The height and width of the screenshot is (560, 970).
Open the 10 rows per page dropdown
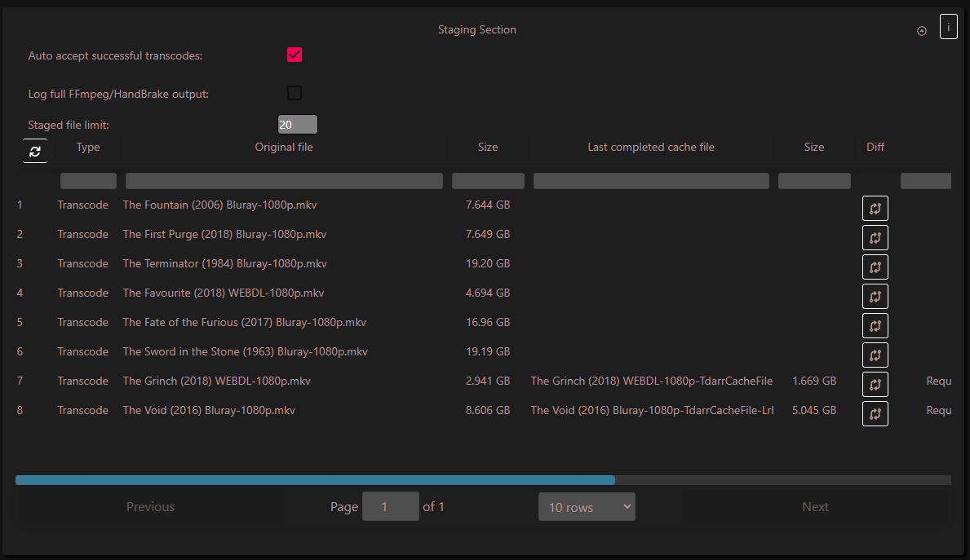[587, 506]
